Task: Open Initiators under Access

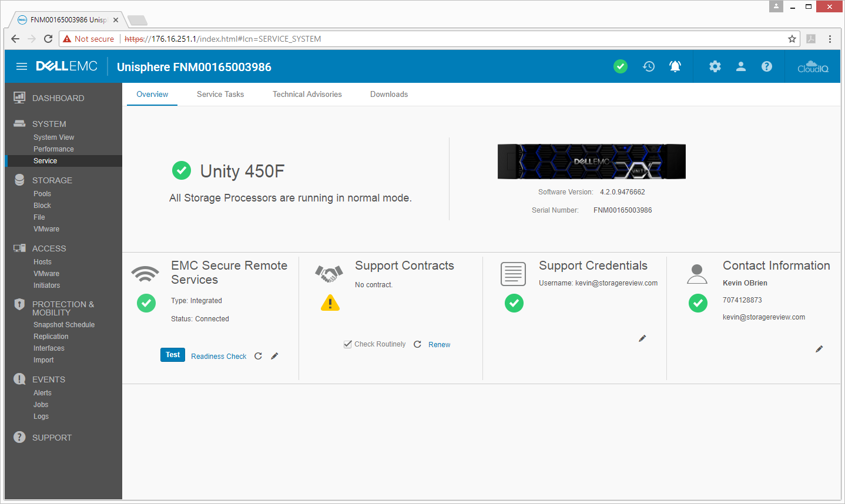Action: [47, 285]
